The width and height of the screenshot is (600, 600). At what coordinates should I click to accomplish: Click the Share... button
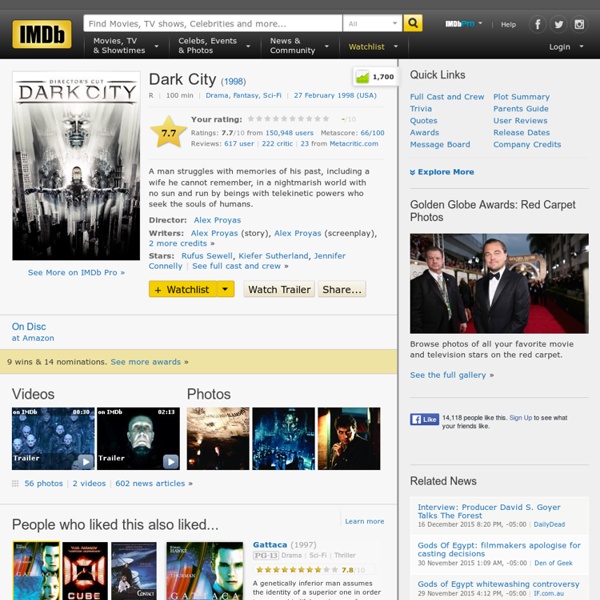[342, 289]
